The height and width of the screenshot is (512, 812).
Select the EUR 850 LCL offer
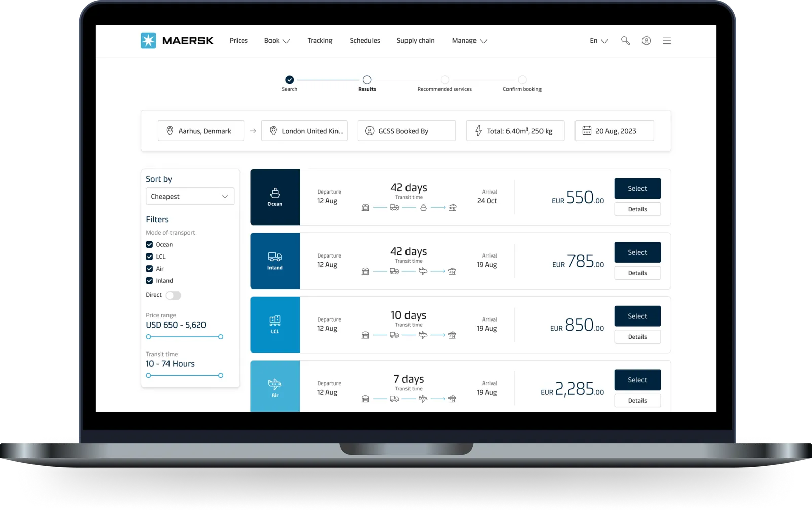coord(637,316)
